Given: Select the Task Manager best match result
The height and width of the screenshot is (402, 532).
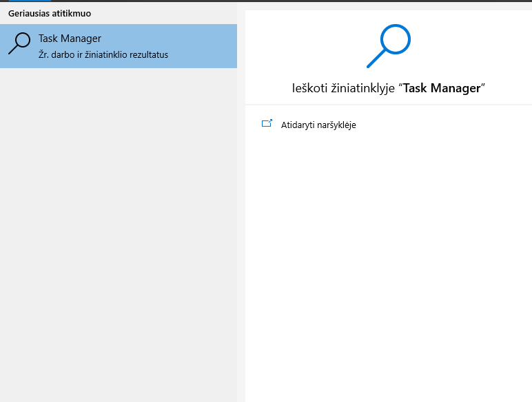Looking at the screenshot, I should [119, 46].
